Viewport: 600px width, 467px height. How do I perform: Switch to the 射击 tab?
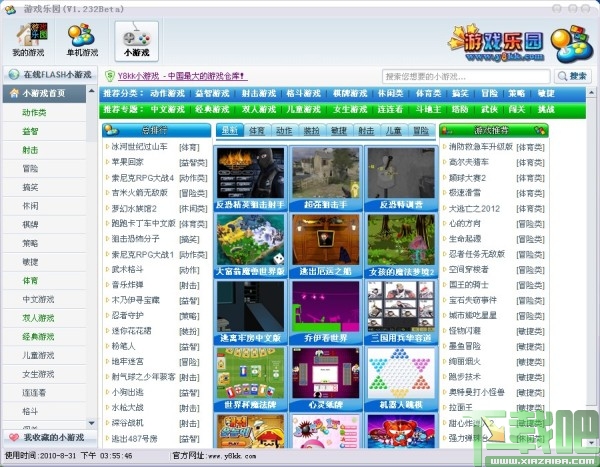366,131
